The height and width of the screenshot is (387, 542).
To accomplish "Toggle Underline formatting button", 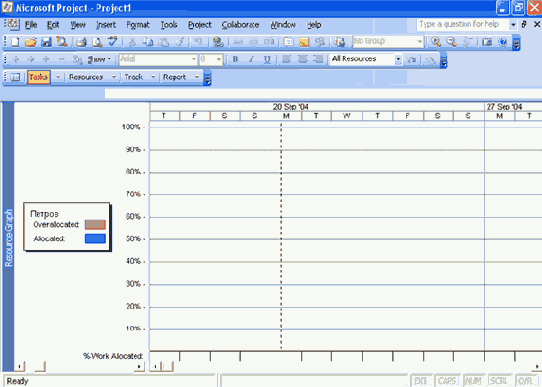I will point(267,59).
